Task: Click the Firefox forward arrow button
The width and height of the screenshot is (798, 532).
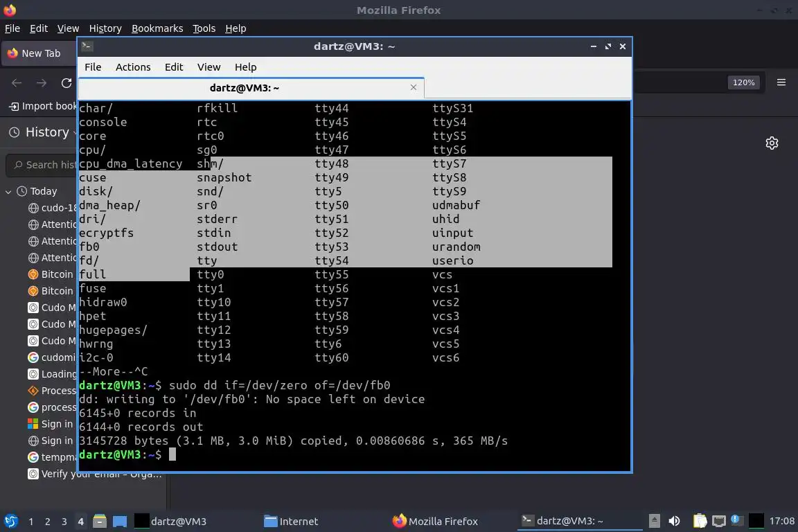Action: point(42,83)
